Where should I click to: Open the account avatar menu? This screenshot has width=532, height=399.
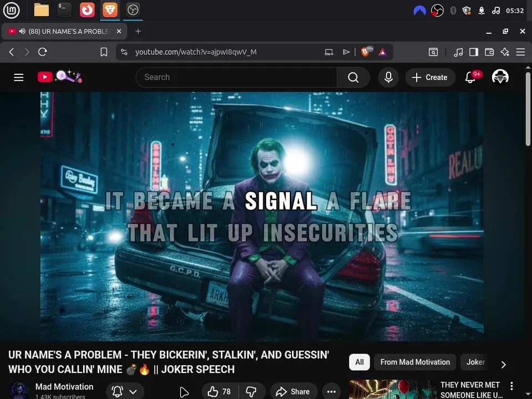[x=500, y=77]
